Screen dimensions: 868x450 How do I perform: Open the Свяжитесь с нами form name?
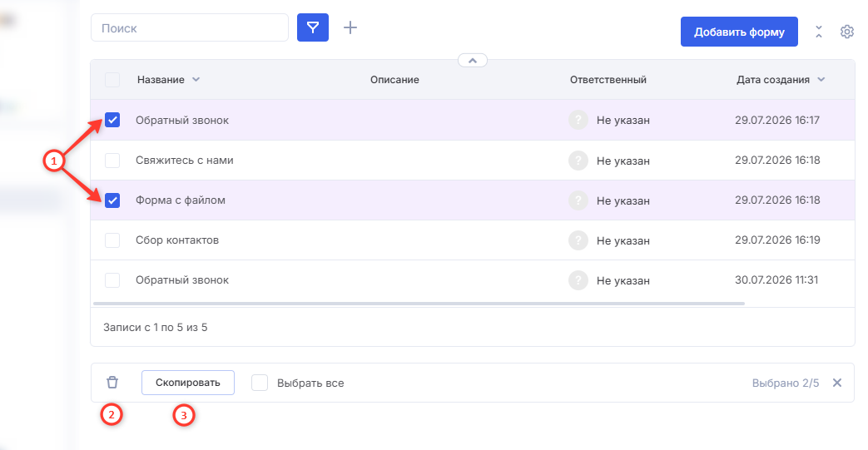coord(185,161)
